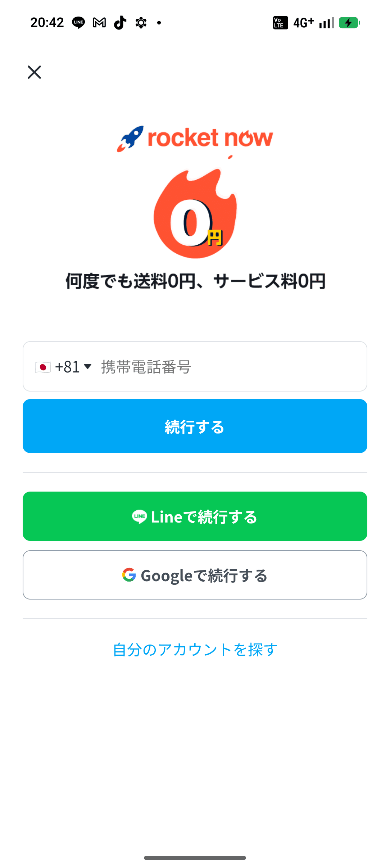The width and height of the screenshot is (390, 868).
Task: Tap the battery charging indicator
Action: pos(349,23)
